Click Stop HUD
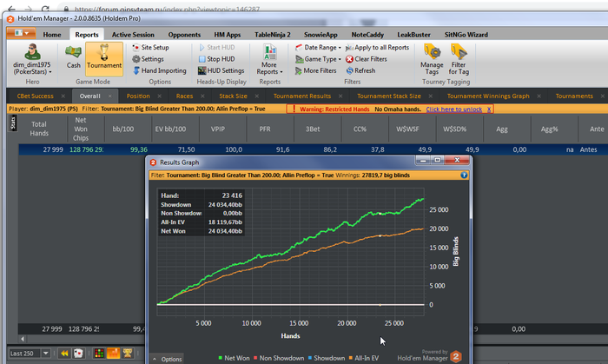608x364 pixels. click(x=217, y=59)
